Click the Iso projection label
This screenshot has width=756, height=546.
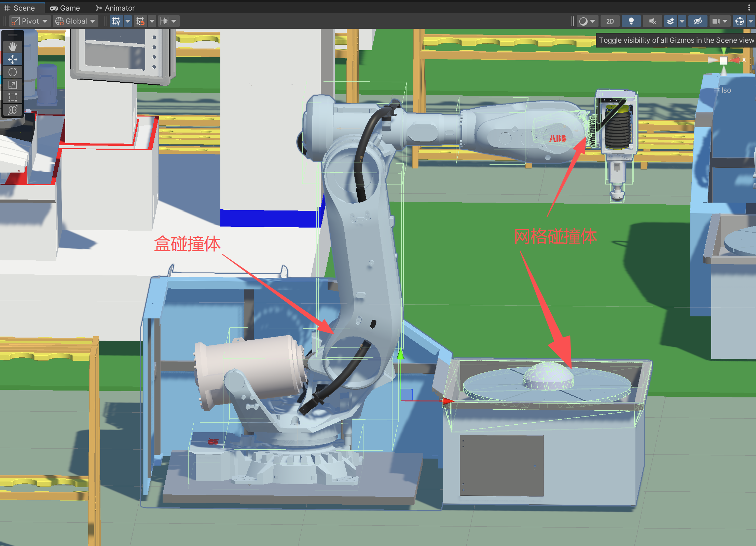pyautogui.click(x=726, y=90)
